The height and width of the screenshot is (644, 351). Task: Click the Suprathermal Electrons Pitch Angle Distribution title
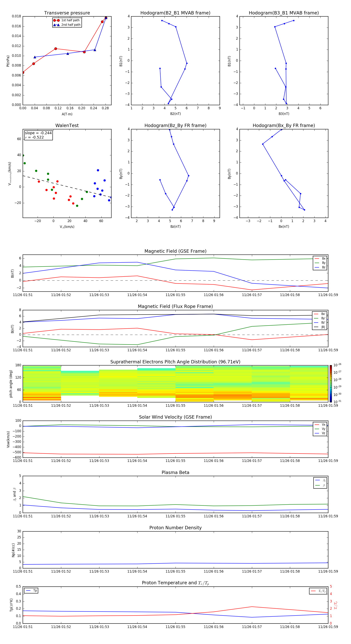point(175,362)
